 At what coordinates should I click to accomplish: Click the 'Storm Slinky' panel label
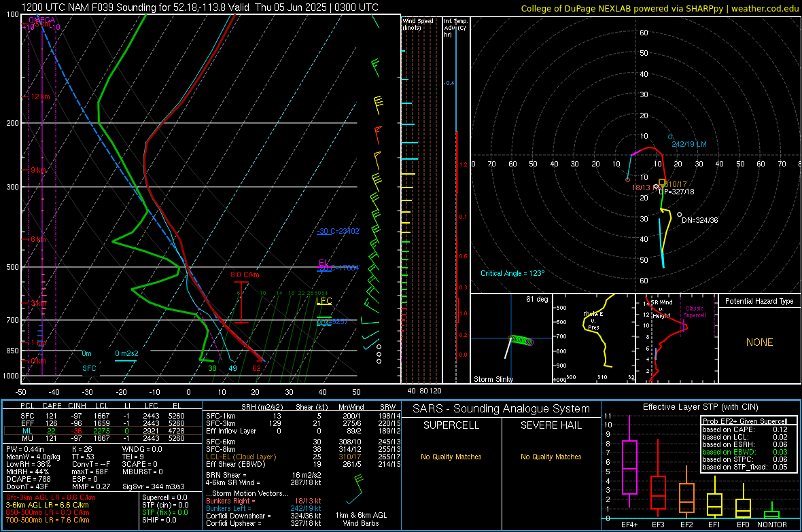(x=493, y=379)
